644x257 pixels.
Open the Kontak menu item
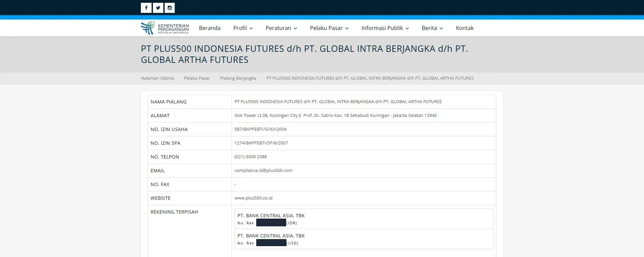click(464, 28)
